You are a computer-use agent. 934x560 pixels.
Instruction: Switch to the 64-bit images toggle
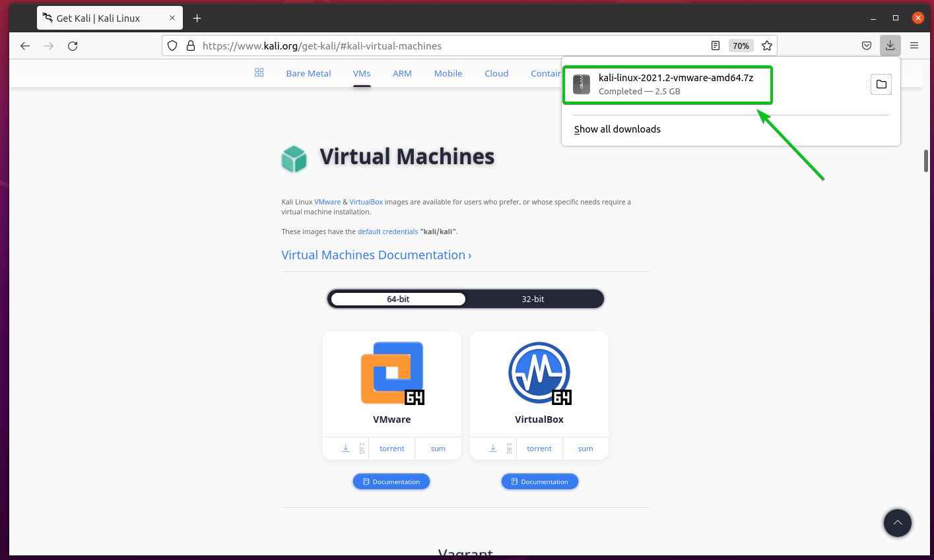coord(398,299)
